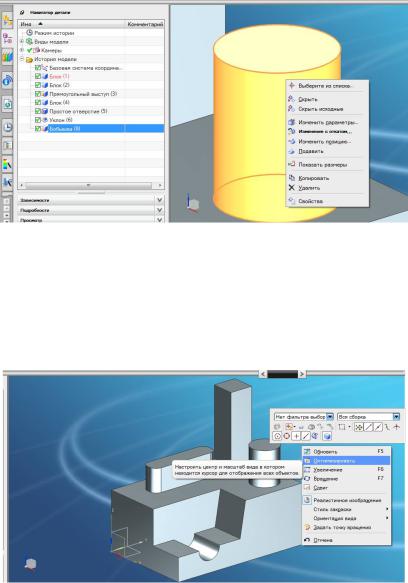Click the Part Navigator pin icon

coord(22,12)
